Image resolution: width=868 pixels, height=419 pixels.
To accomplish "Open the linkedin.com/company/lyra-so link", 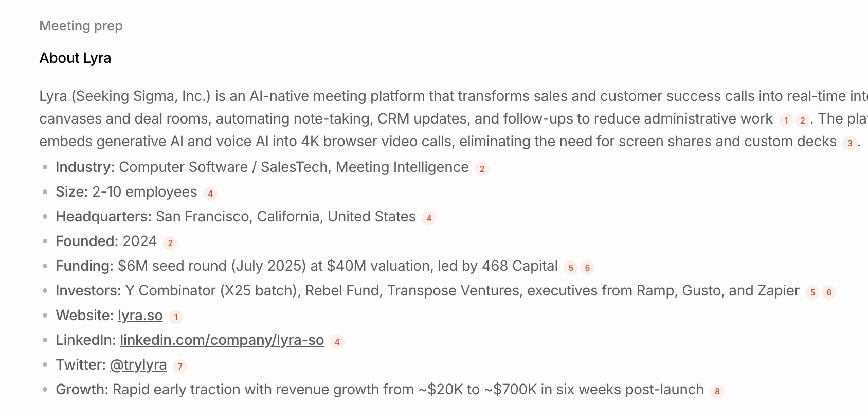I will coord(222,340).
